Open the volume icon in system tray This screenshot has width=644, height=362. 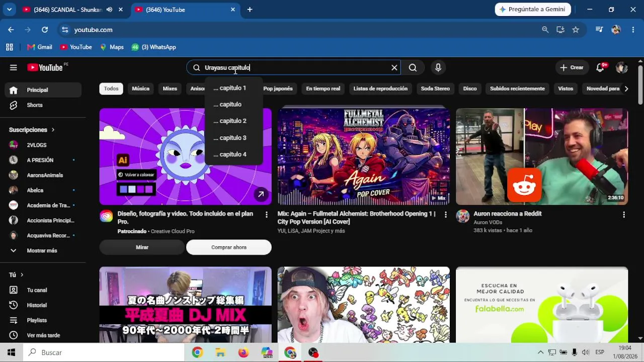point(585,352)
